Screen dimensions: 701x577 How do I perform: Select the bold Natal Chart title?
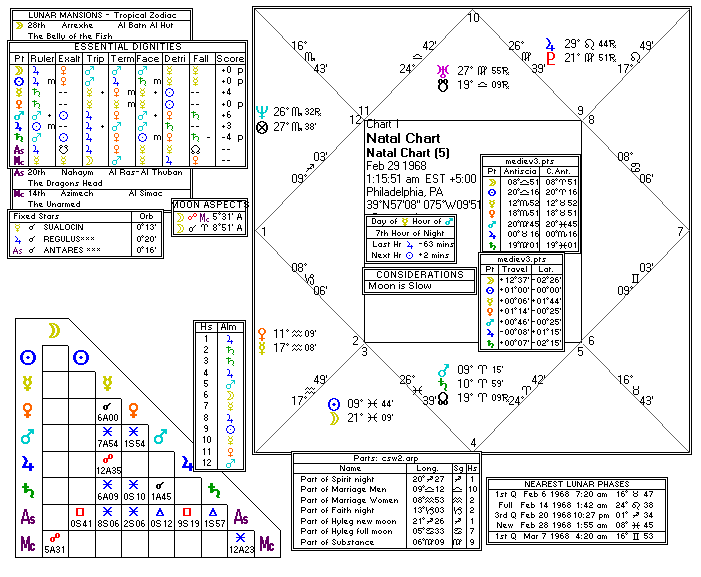coord(399,138)
